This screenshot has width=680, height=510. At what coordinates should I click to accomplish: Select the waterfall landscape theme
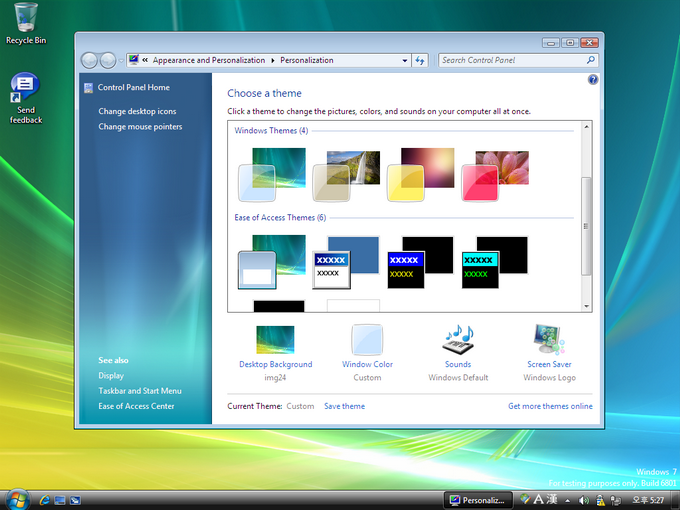coord(347,176)
